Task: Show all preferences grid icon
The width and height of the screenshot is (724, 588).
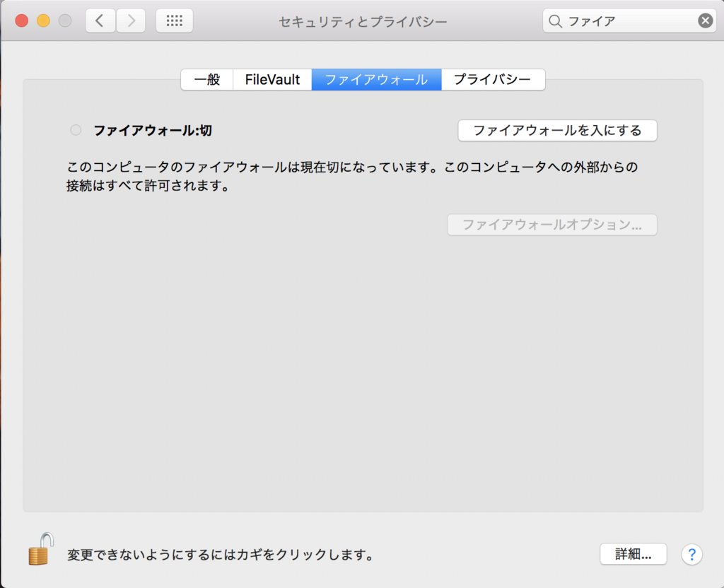Action: (x=175, y=20)
